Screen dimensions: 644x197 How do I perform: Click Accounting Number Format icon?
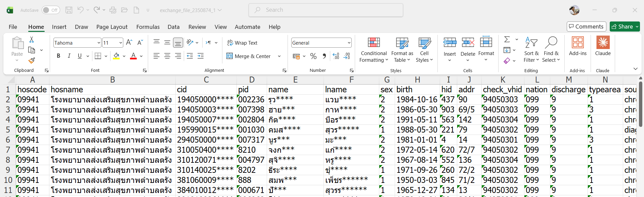click(x=296, y=56)
